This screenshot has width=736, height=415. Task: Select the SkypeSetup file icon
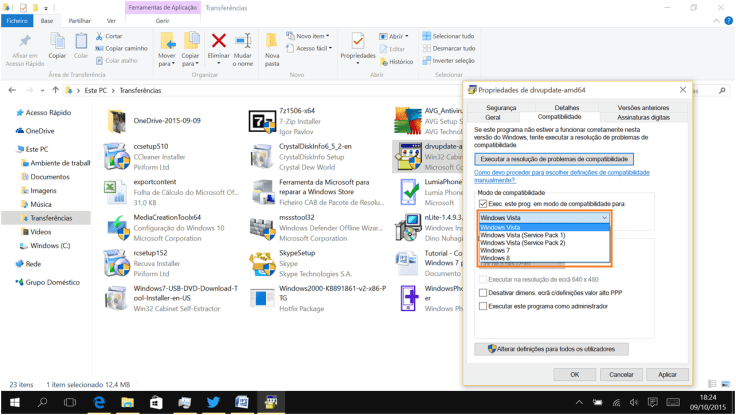click(x=262, y=264)
